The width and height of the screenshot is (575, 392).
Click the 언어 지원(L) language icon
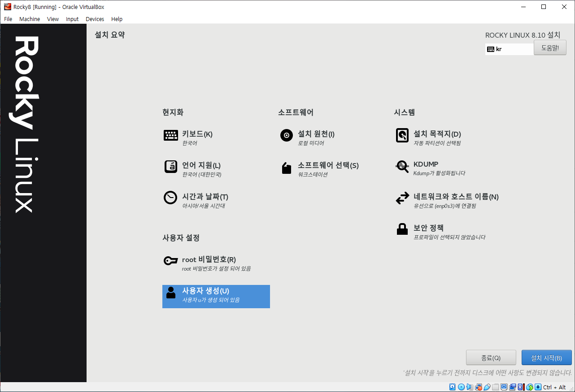[x=171, y=167]
